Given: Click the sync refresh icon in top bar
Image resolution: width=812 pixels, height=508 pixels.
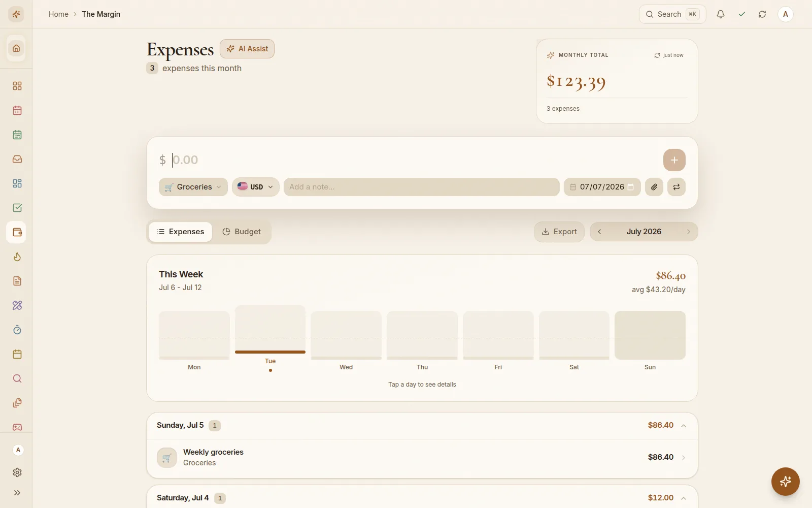Looking at the screenshot, I should (762, 14).
